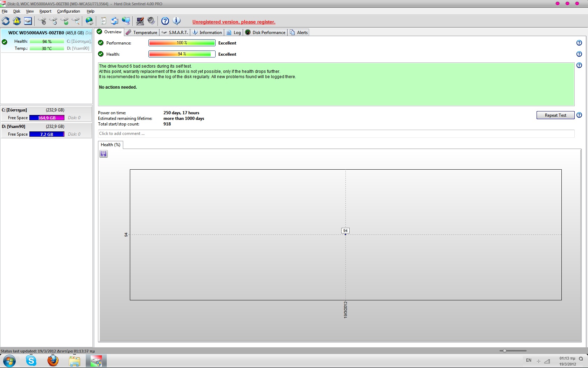
Task: Click the network signal tray icon
Action: [547, 361]
